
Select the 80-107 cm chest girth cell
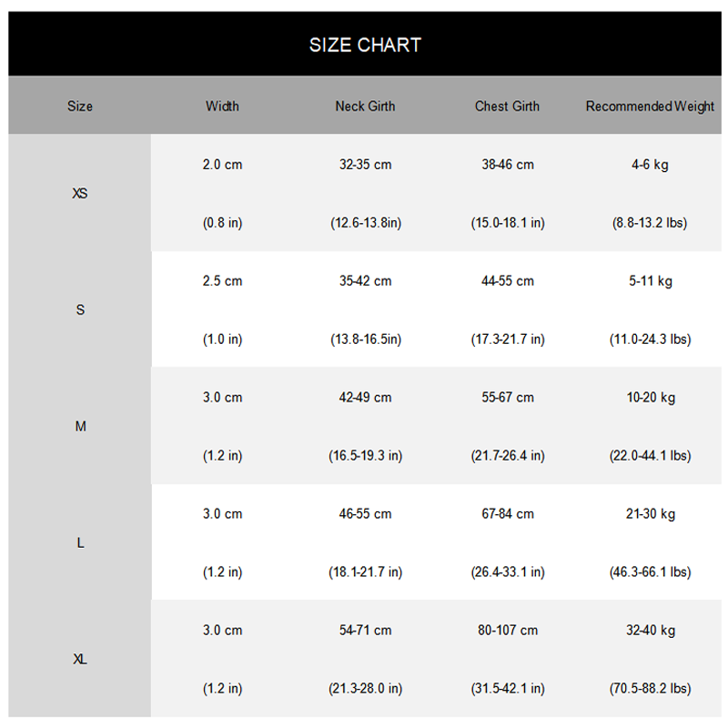coord(508,630)
